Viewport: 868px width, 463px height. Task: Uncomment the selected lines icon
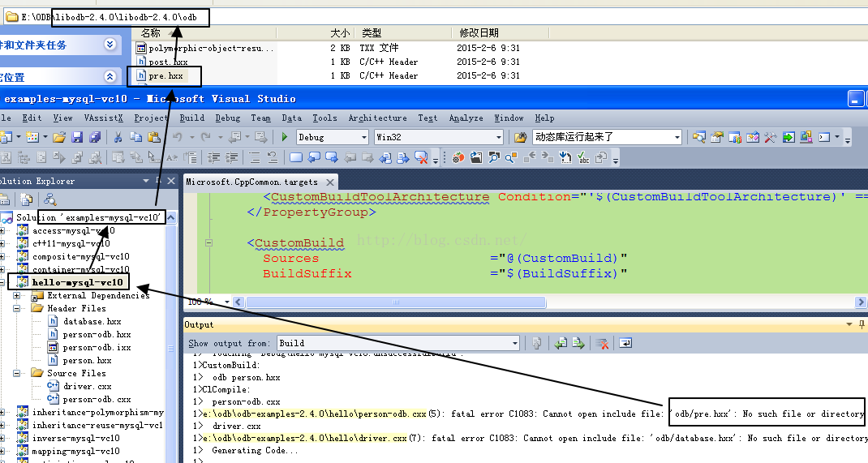pyautogui.click(x=273, y=158)
